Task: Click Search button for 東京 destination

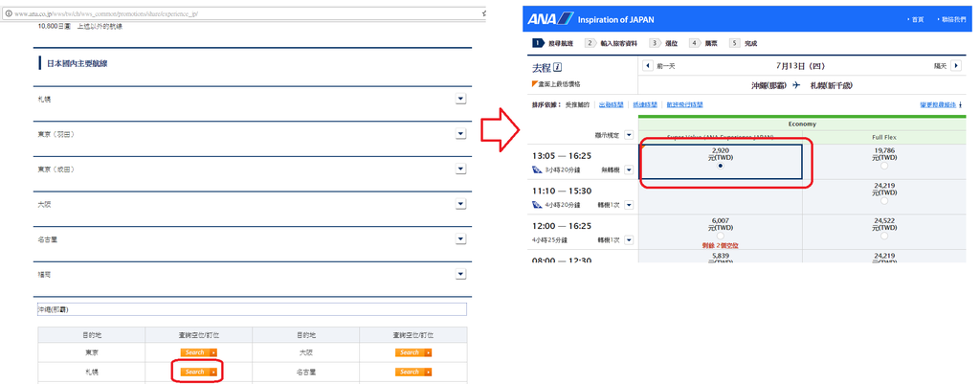Action: click(198, 352)
